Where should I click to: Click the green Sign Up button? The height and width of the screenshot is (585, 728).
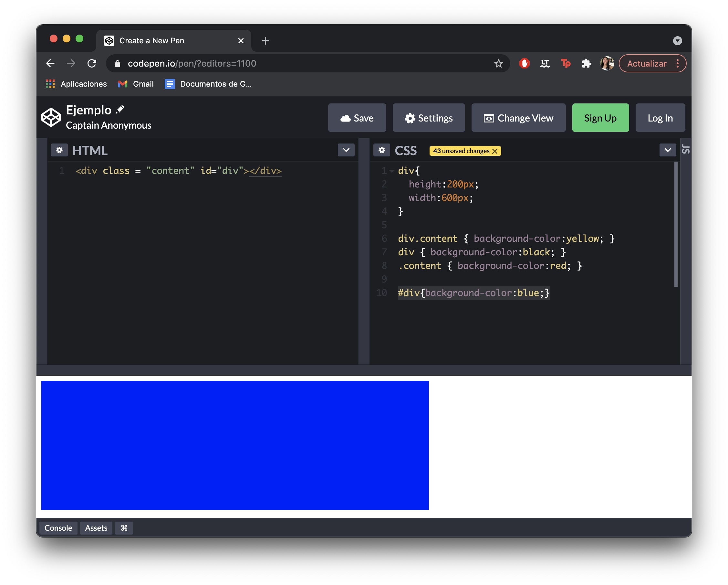[x=600, y=118]
